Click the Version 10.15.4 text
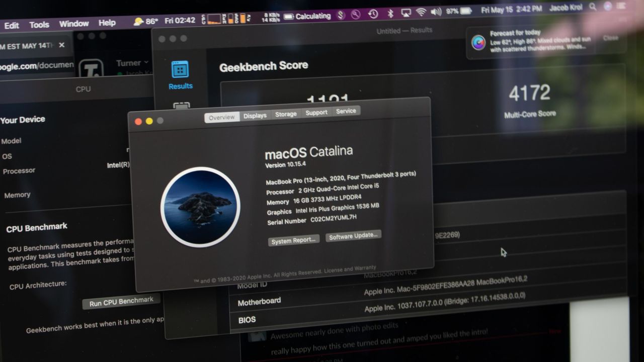Screen dimensions: 644x362 286,165
